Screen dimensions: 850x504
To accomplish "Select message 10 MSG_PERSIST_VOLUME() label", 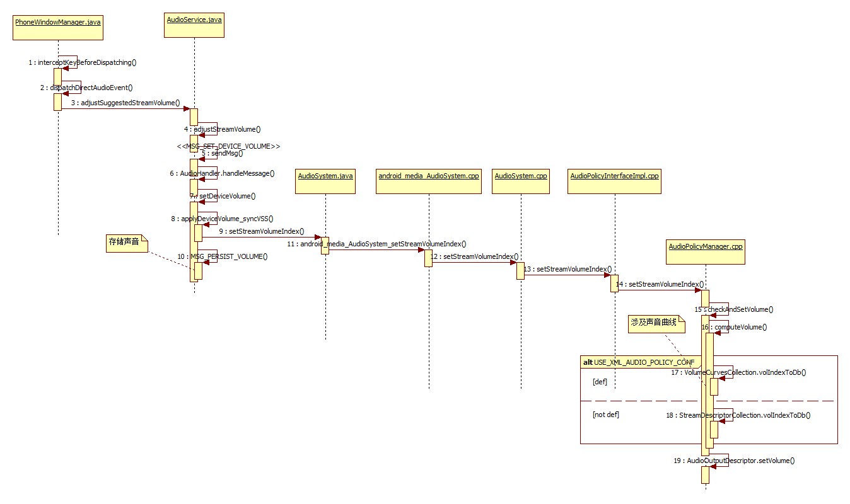I will coord(223,256).
